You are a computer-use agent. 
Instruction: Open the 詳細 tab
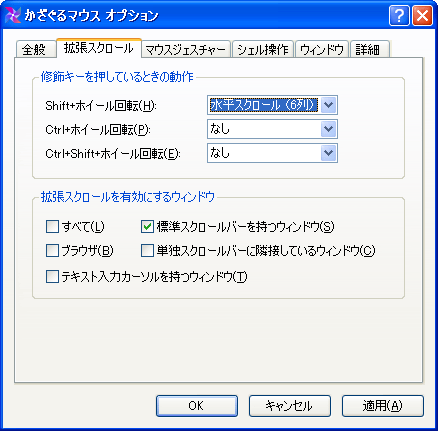370,49
